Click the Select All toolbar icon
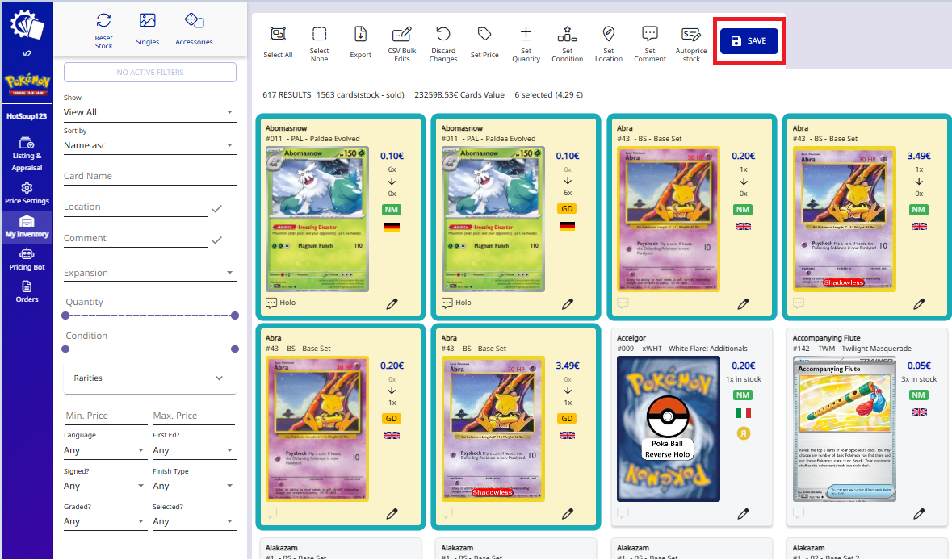 [278, 34]
